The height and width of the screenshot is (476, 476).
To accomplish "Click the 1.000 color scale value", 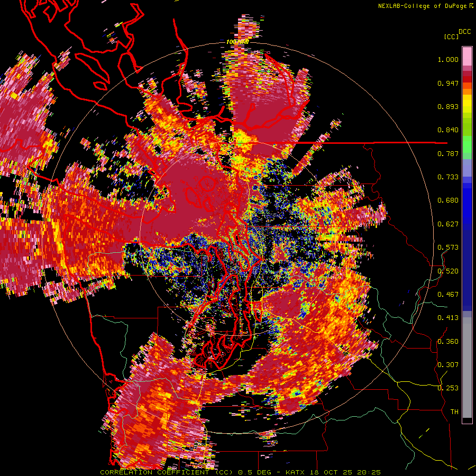I will (448, 60).
